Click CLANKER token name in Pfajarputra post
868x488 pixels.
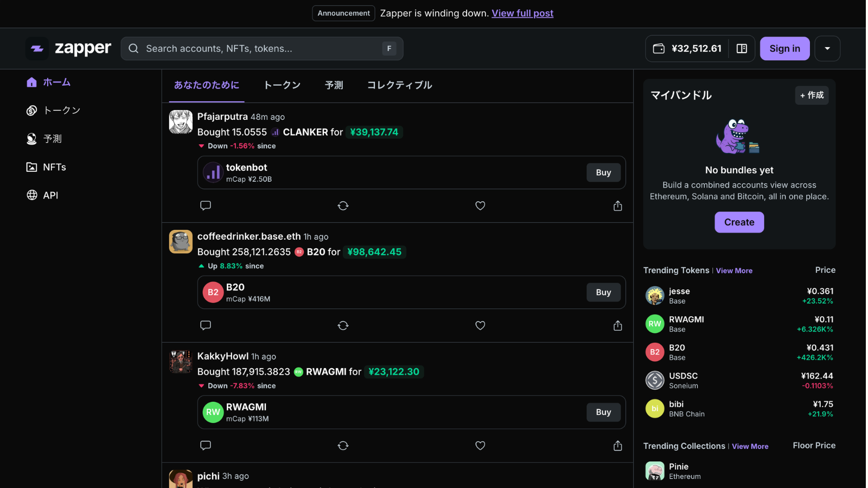(x=305, y=132)
